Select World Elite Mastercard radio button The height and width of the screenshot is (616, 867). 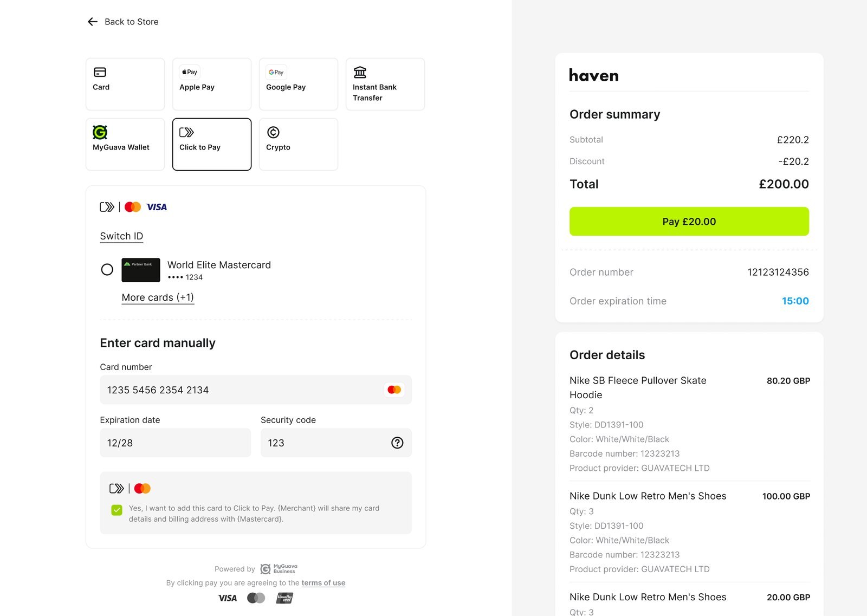tap(107, 270)
